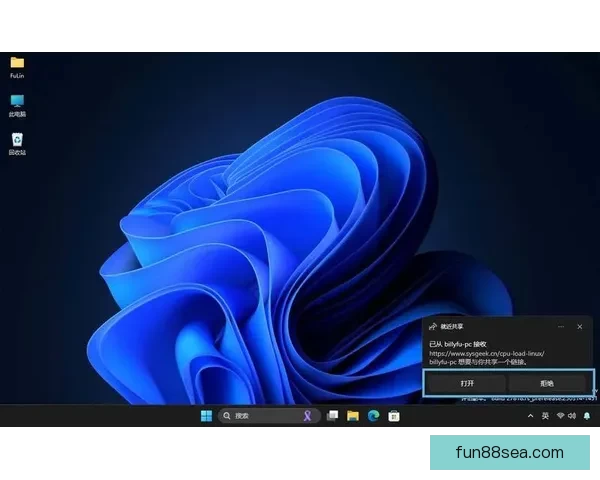Open the Windows Start menu
This screenshot has width=600, height=480.
point(206,416)
